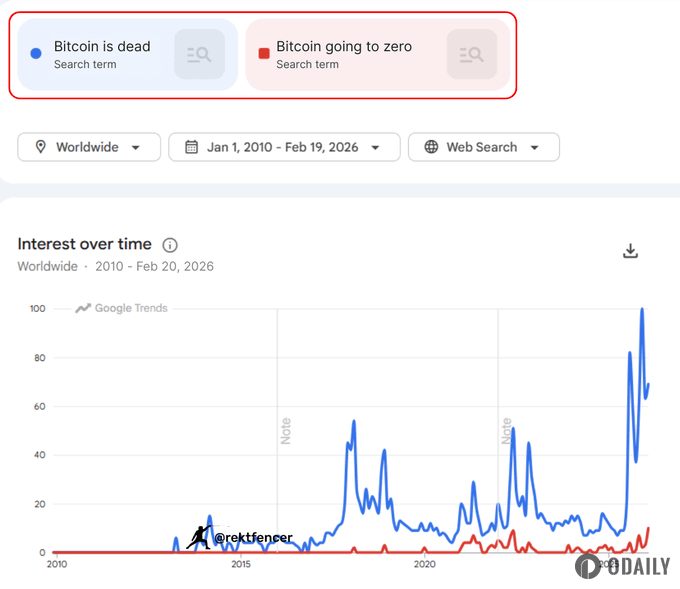680x589 pixels.
Task: Click the search icon for Bitcoin is dead
Action: (199, 55)
